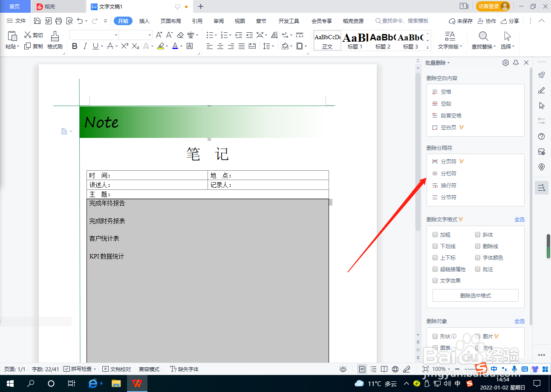Open the 文件 menu
Viewport: 551px width, 392px height.
16,21
